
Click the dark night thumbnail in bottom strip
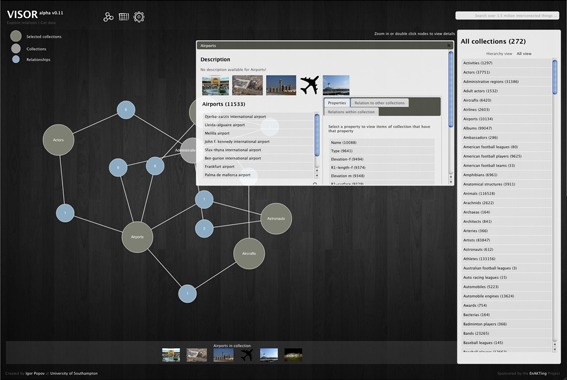point(293,355)
